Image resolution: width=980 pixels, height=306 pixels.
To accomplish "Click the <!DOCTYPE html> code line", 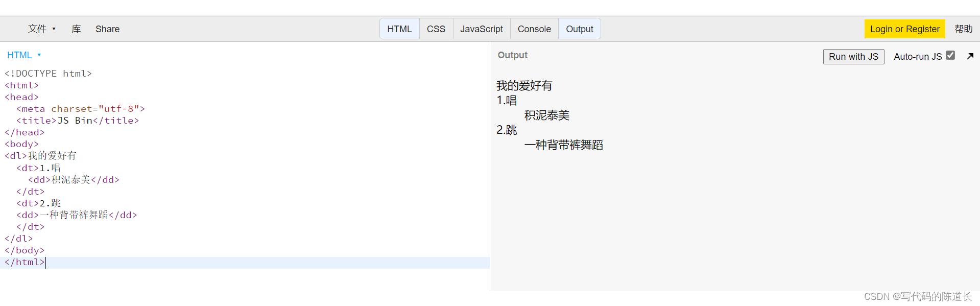I will point(49,74).
